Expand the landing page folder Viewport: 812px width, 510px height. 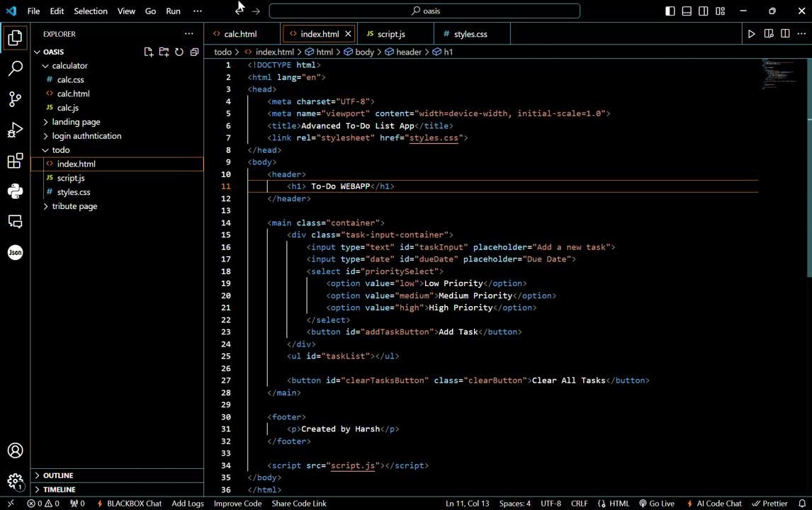(76, 122)
